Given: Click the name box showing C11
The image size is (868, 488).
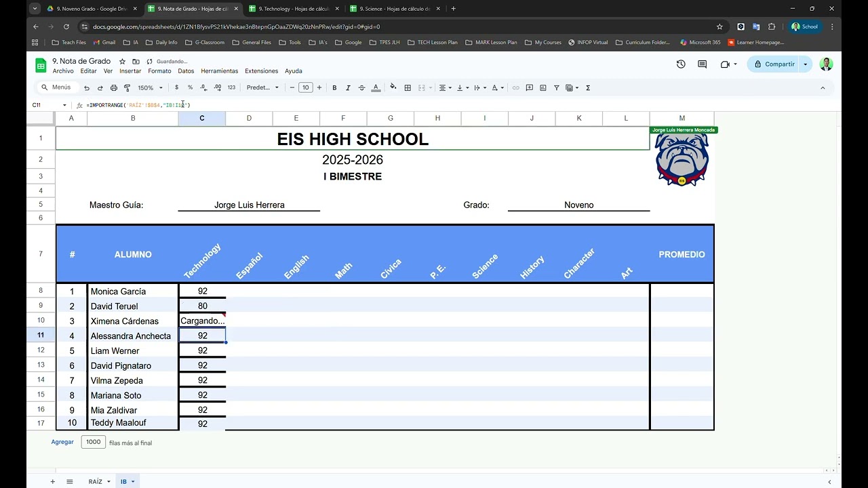Looking at the screenshot, I should click(49, 105).
